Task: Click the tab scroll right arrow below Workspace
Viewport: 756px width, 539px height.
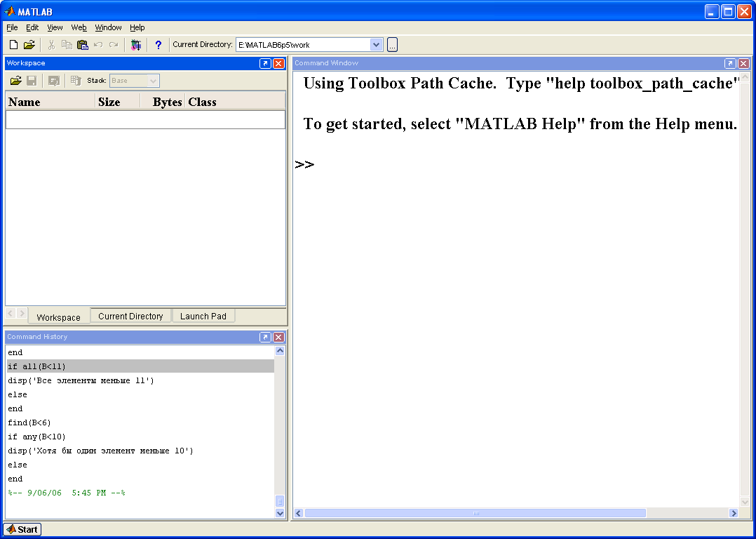Action: pos(22,313)
